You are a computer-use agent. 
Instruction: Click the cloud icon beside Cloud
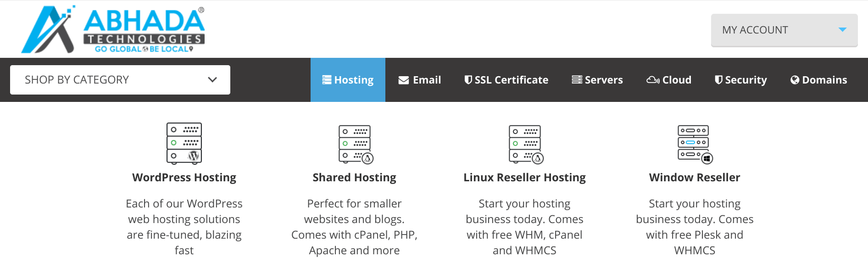click(x=653, y=80)
